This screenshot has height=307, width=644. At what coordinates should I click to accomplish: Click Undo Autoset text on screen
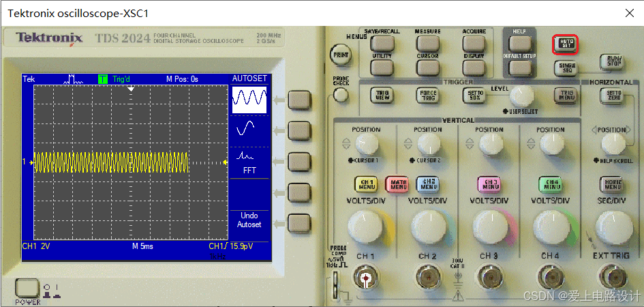pyautogui.click(x=249, y=220)
